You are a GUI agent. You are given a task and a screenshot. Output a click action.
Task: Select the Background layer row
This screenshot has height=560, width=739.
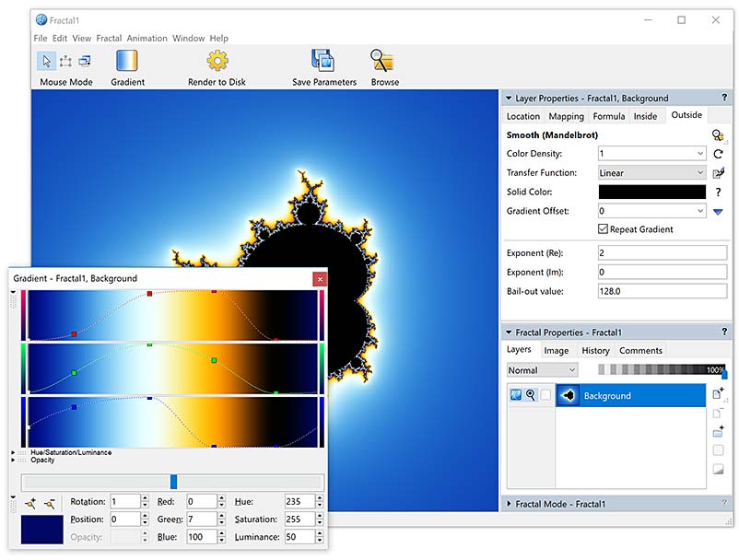[630, 396]
